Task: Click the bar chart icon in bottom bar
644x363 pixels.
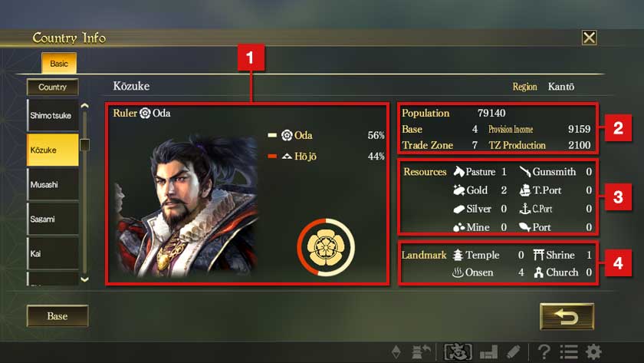Action: tap(488, 352)
